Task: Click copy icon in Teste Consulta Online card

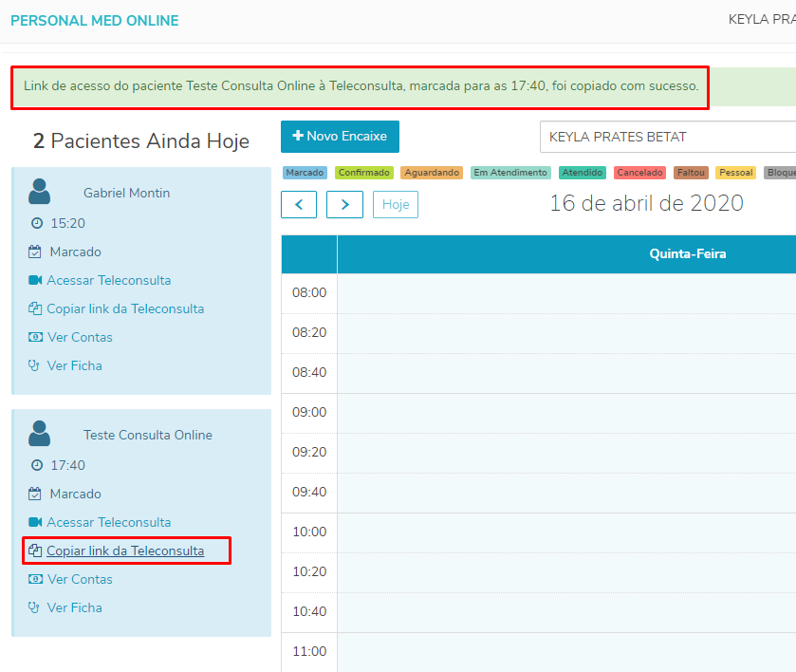Action: 35,551
